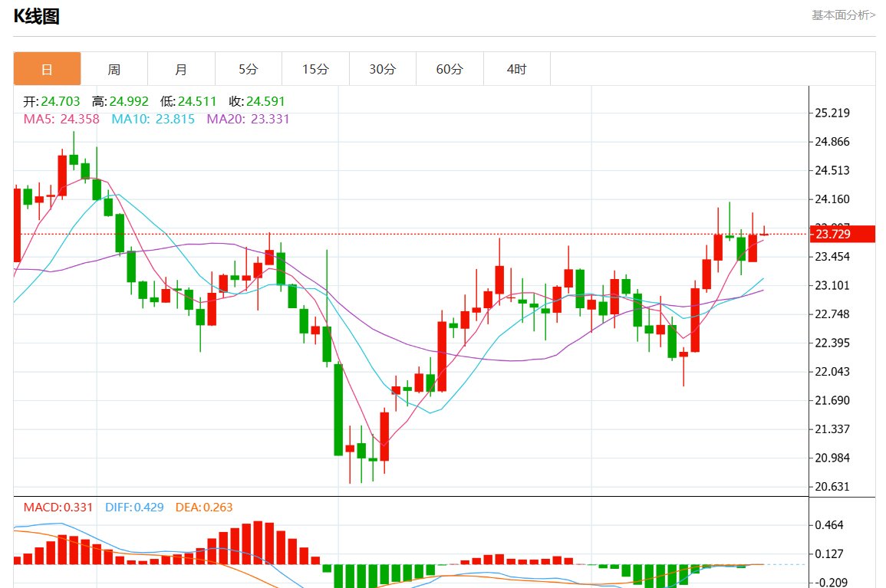Click the MA5: 24.358 label
The width and height of the screenshot is (886, 588).
61,119
